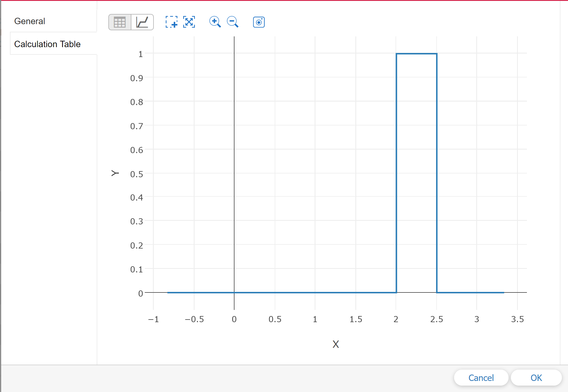Activate the box zoom selection tool
Image resolution: width=568 pixels, height=392 pixels.
171,22
